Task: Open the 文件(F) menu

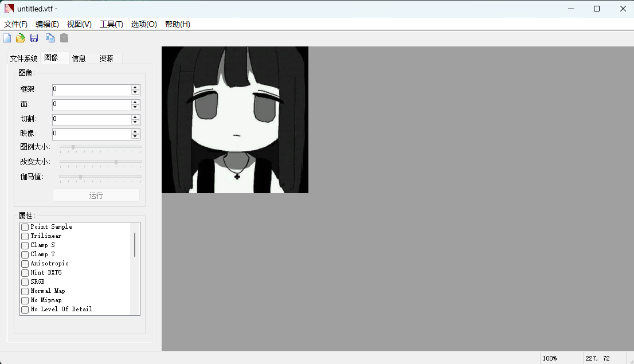Action: (x=16, y=24)
